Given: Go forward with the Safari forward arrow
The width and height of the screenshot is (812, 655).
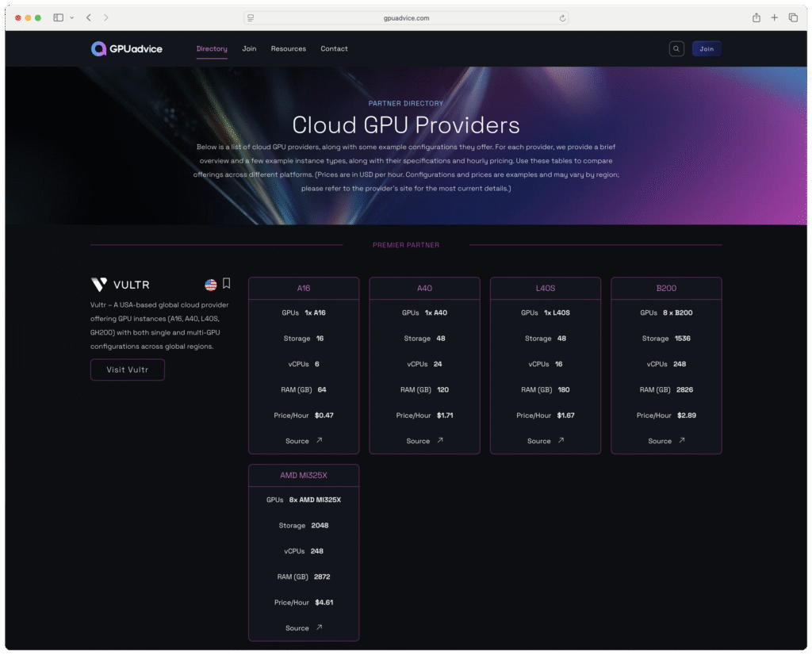Looking at the screenshot, I should point(105,17).
